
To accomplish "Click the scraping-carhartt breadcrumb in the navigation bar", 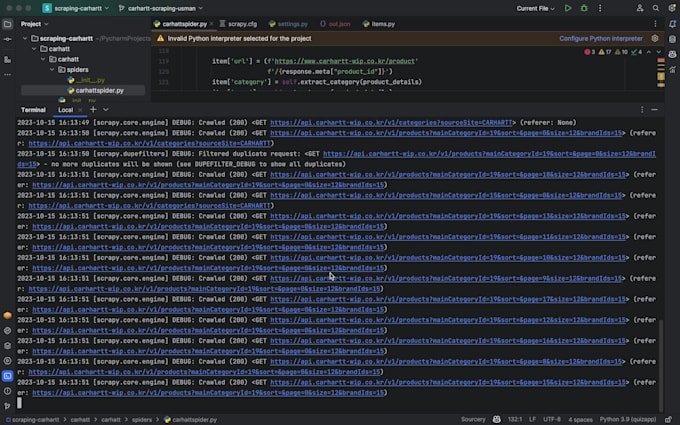I will [33, 420].
